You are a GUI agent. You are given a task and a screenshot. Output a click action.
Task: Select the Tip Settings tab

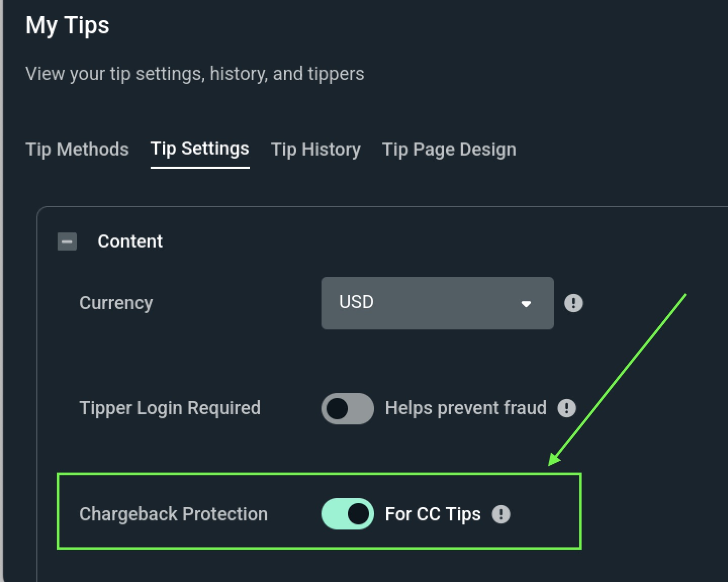pos(200,150)
